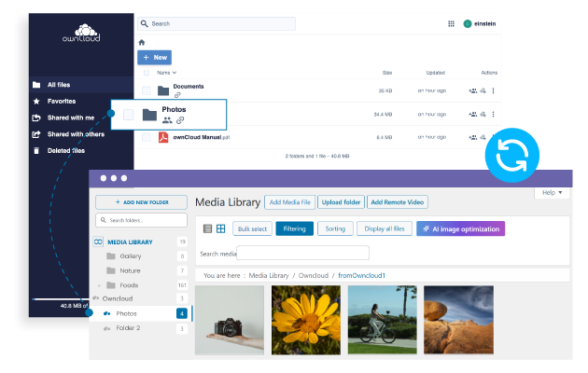This screenshot has height=373, width=588.
Task: Open the yellow flower thumbnail
Action: [304, 319]
